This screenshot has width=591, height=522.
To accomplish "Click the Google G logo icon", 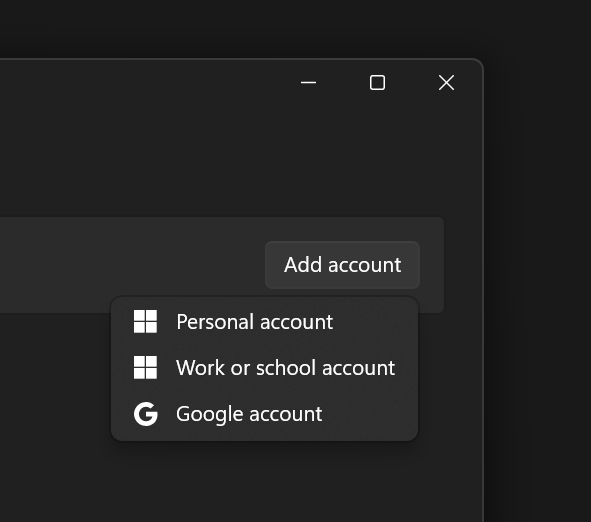I will pyautogui.click(x=145, y=414).
